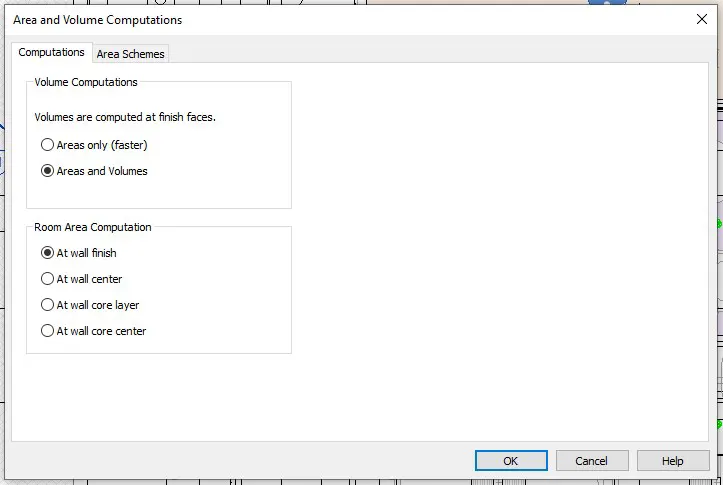The width and height of the screenshot is (723, 485).
Task: Select At wall core layer option
Action: [47, 305]
